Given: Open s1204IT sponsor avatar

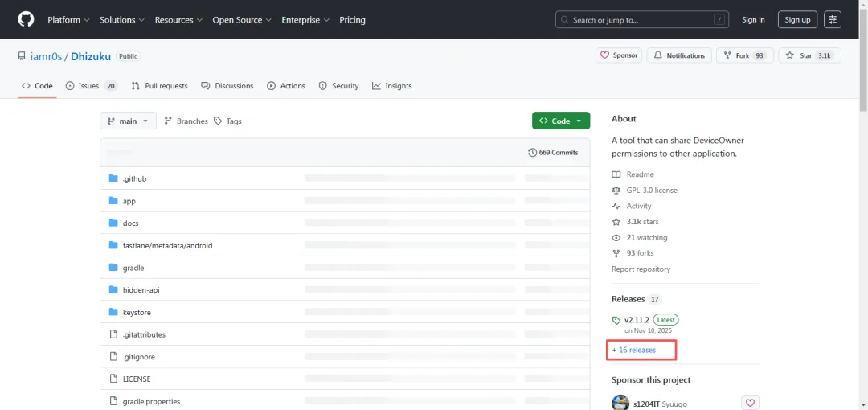Looking at the screenshot, I should [x=620, y=403].
